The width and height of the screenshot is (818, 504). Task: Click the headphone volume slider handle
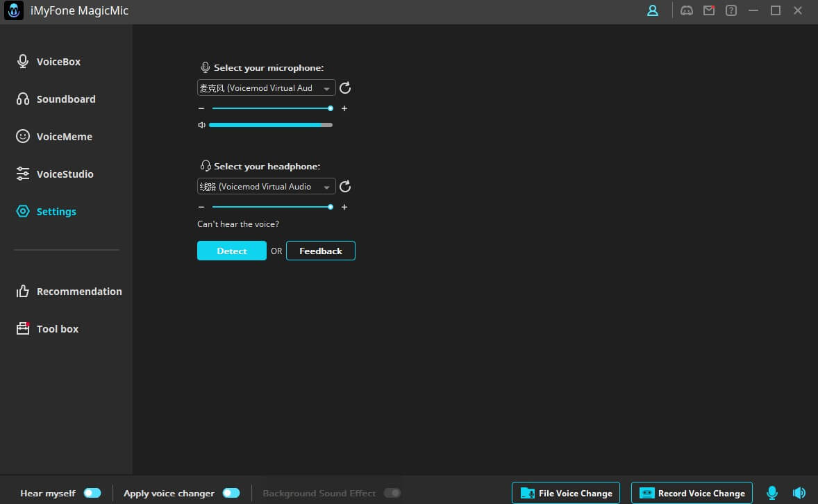tap(331, 207)
